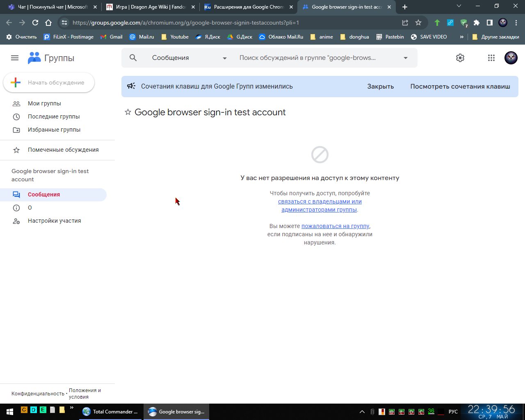Open the tab search dropdown arrow

coord(459,6)
